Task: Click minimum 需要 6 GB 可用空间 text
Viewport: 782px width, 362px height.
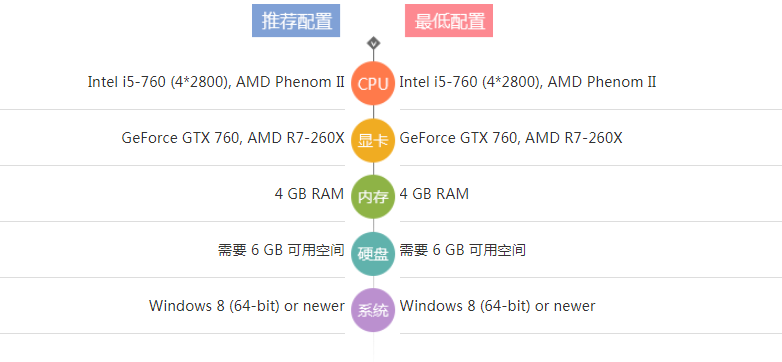Action: (462, 250)
